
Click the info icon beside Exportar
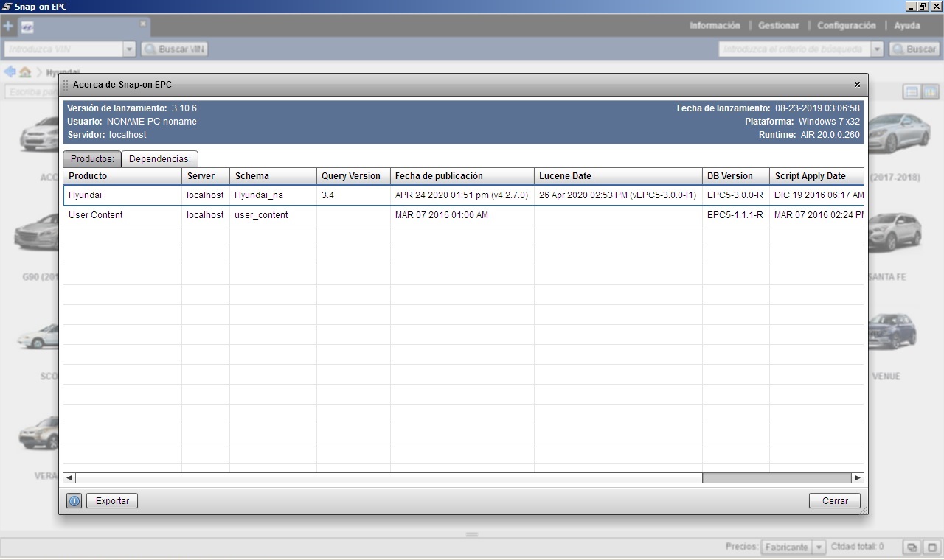[74, 501]
